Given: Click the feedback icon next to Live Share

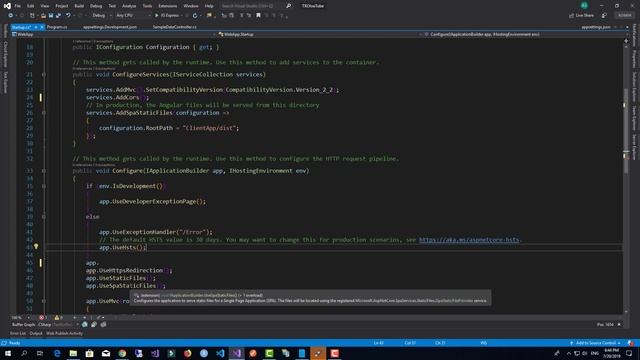Looking at the screenshot, I should (x=604, y=16).
